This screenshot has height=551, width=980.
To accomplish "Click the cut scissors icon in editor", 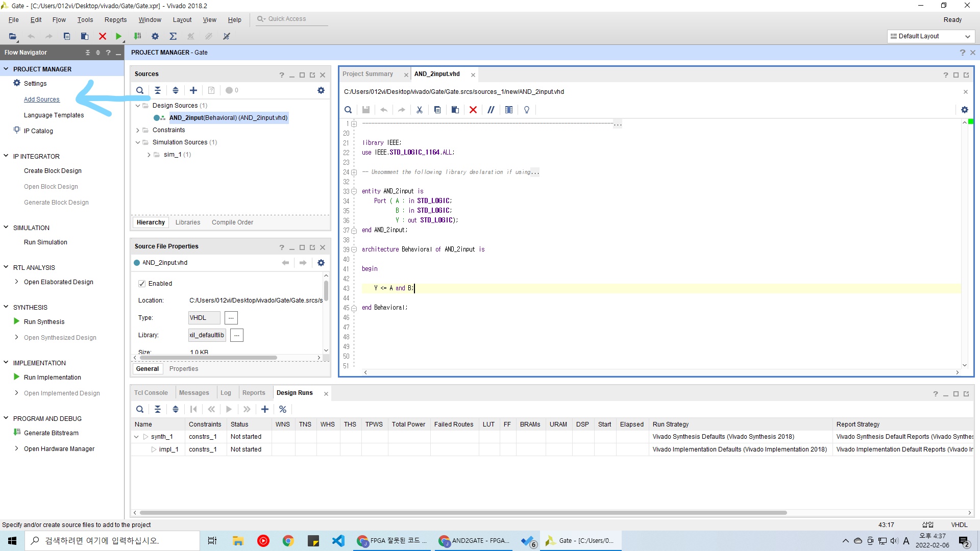I will pyautogui.click(x=420, y=110).
